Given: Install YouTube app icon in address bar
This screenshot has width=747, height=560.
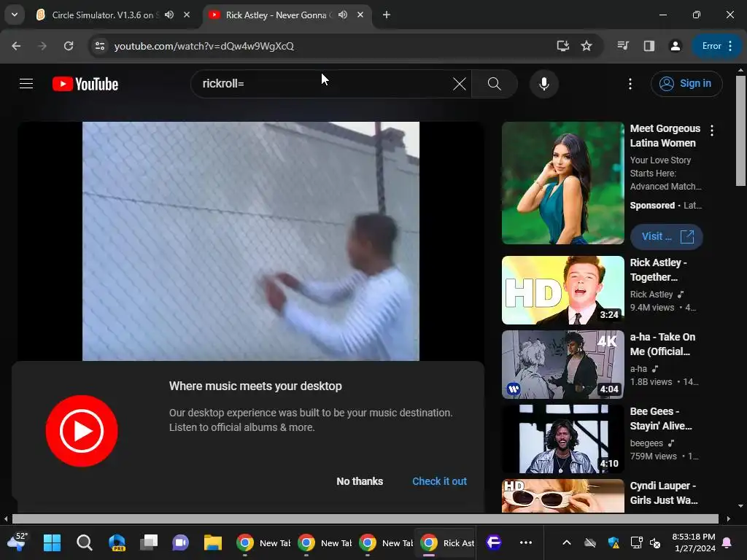Looking at the screenshot, I should pos(563,46).
